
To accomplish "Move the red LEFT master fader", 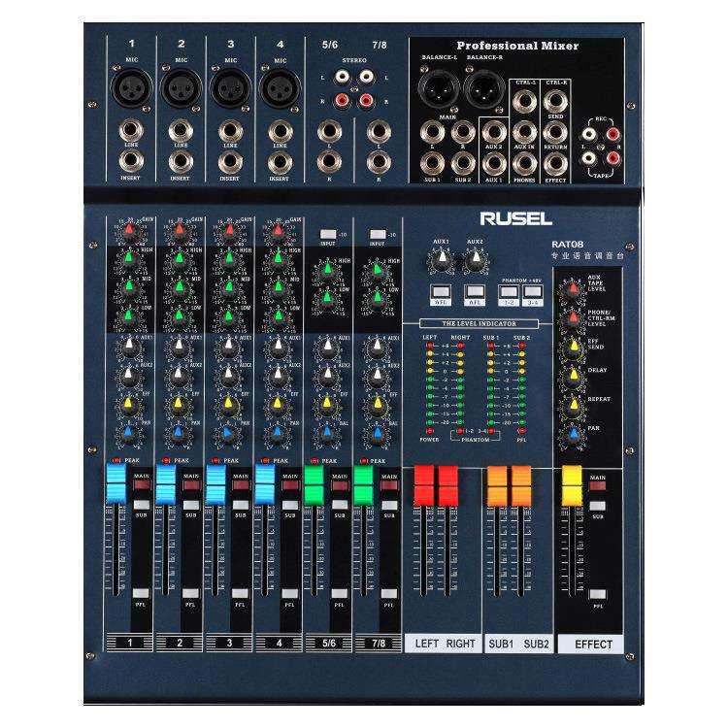I will pos(423,485).
